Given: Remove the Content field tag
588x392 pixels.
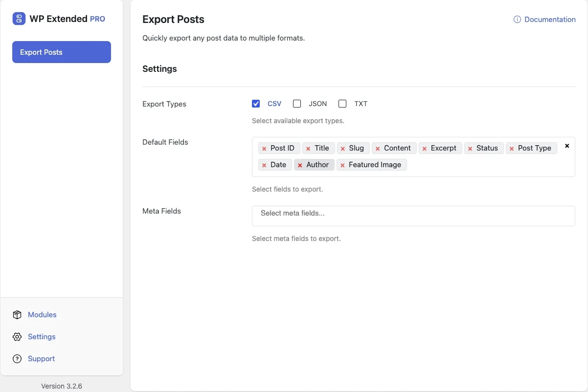Looking at the screenshot, I should 378,149.
